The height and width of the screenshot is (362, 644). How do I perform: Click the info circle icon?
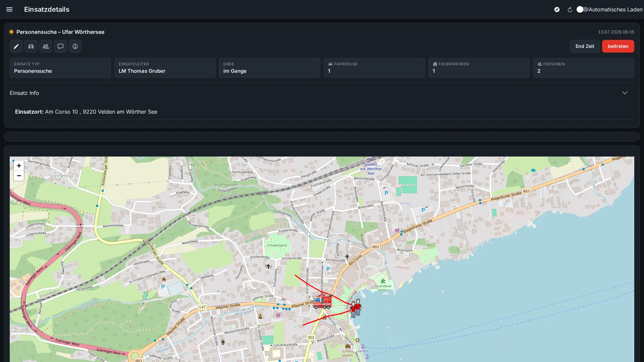pyautogui.click(x=75, y=46)
